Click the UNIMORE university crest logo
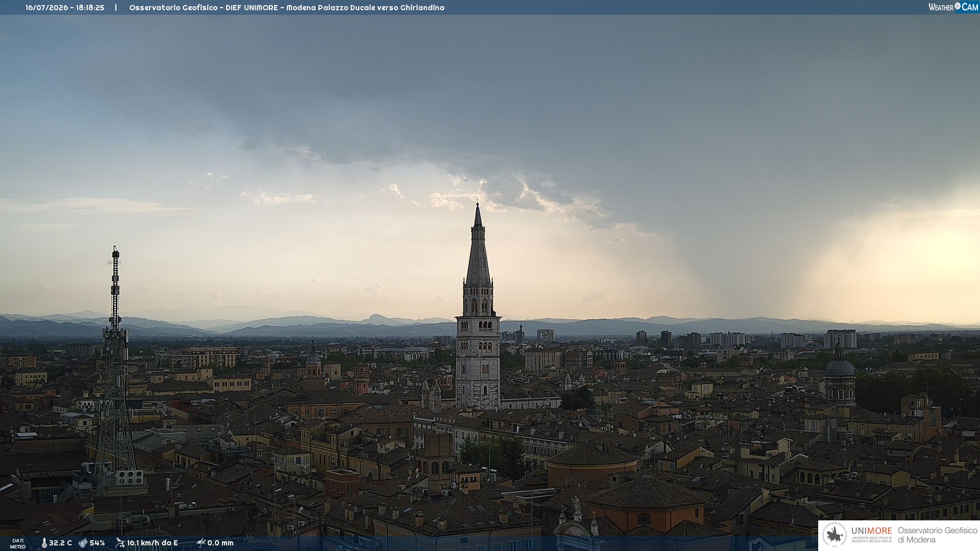This screenshot has height=551, width=980. (835, 535)
